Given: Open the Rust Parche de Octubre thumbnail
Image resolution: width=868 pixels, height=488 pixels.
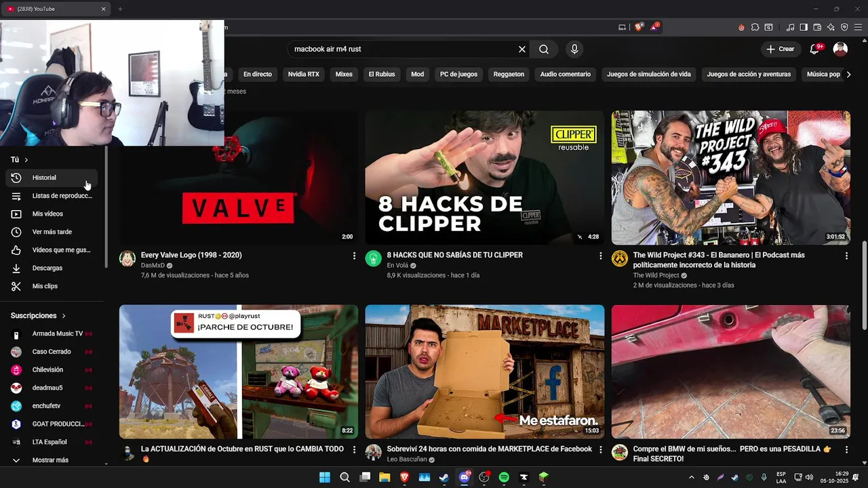Looking at the screenshot, I should pos(239,371).
